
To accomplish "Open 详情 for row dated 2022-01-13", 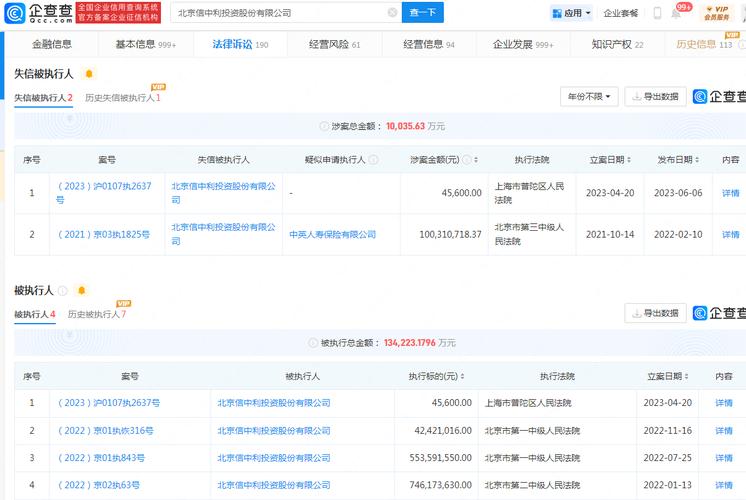I will click(x=724, y=485).
